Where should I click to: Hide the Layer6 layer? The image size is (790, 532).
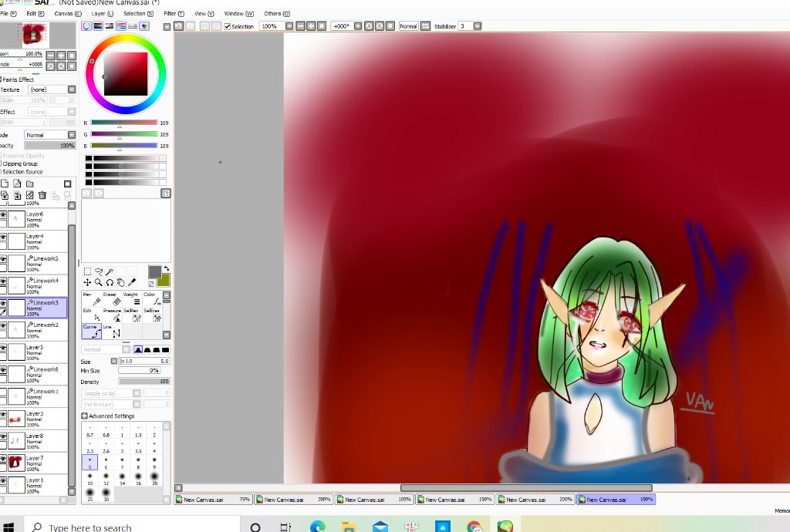click(x=3, y=215)
